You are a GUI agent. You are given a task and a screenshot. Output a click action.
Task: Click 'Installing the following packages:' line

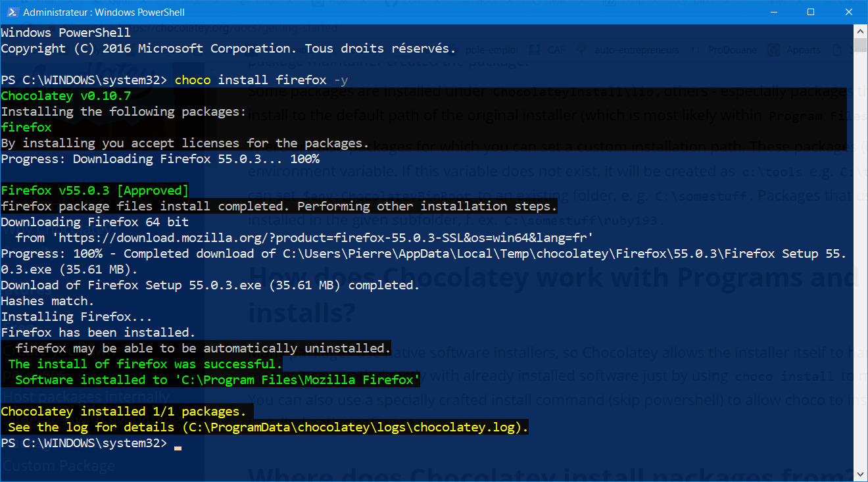pyautogui.click(x=124, y=112)
